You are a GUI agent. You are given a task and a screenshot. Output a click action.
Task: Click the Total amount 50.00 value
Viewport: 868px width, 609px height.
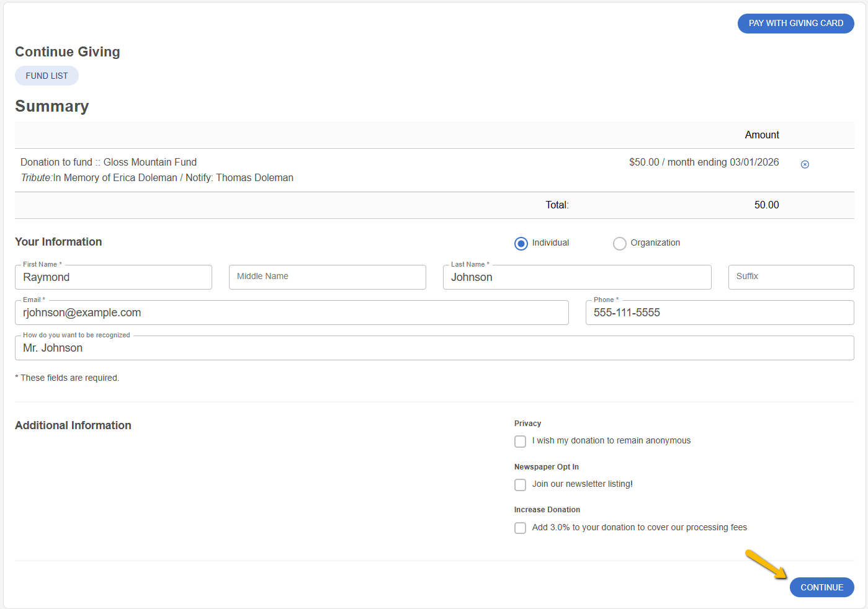(766, 205)
